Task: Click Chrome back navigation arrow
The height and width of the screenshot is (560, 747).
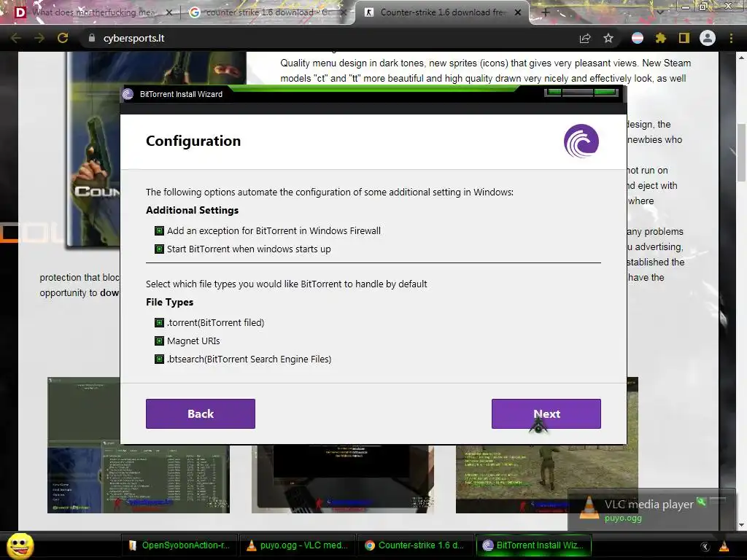Action: pos(16,38)
